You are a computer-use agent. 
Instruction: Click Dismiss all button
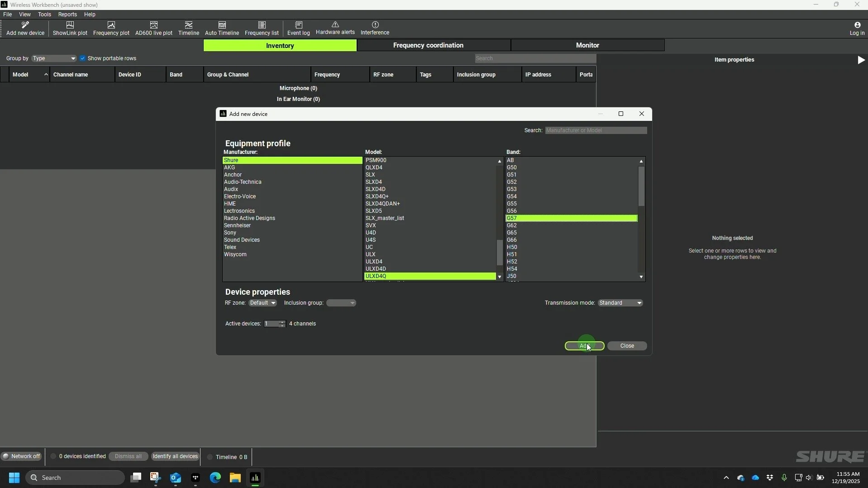128,456
